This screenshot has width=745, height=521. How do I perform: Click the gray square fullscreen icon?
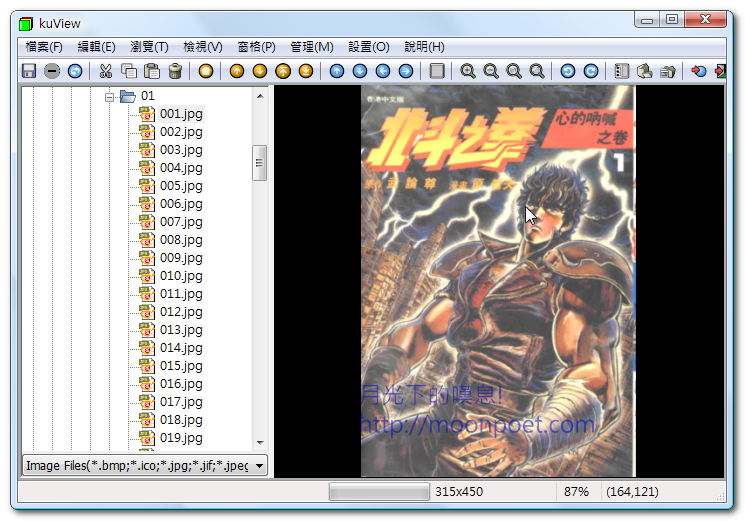[x=436, y=71]
